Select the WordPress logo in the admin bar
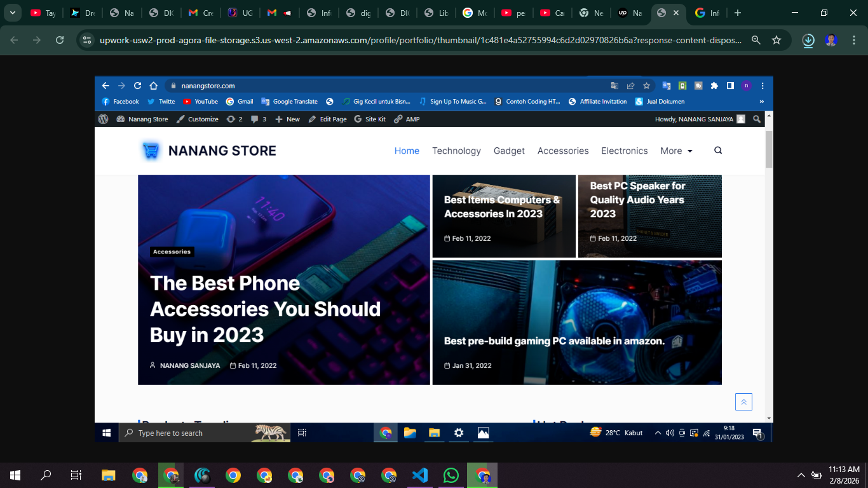868x488 pixels. [x=103, y=119]
